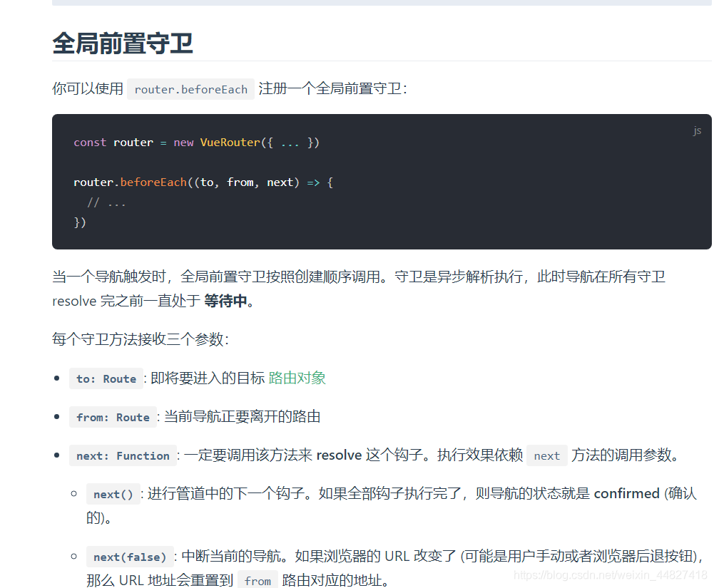Click the code line 'const router = new VueRouter'
The width and height of the screenshot is (714, 588).
point(196,143)
